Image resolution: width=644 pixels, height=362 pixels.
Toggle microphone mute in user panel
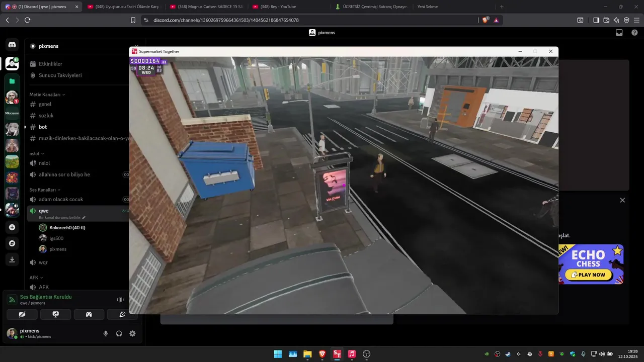(106, 333)
